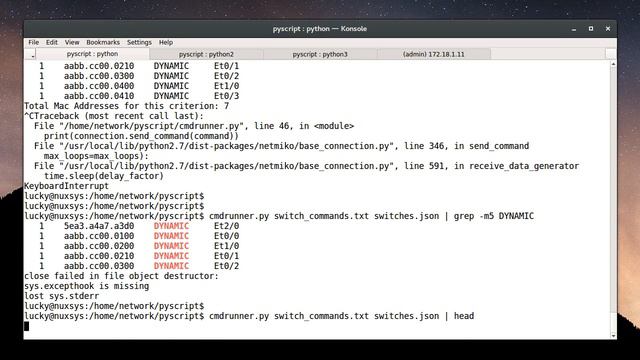Click the close tab button right of tab bar
640x360 pixels.
point(611,54)
